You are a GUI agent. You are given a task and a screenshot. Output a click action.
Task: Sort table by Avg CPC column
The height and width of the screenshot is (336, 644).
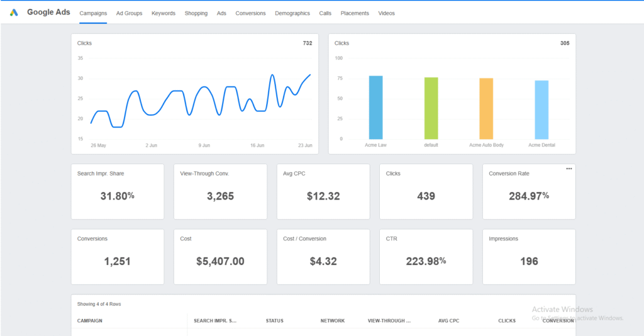click(448, 321)
